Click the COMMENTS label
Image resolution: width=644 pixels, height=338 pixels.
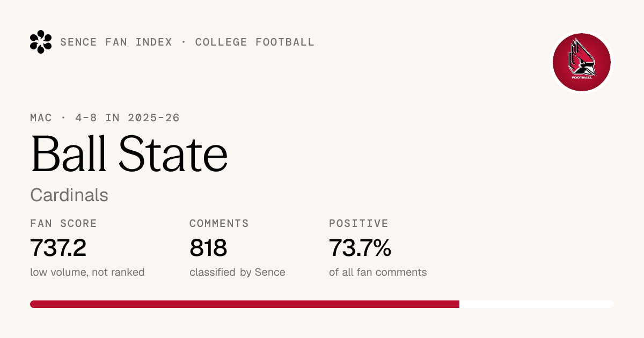[x=219, y=223]
